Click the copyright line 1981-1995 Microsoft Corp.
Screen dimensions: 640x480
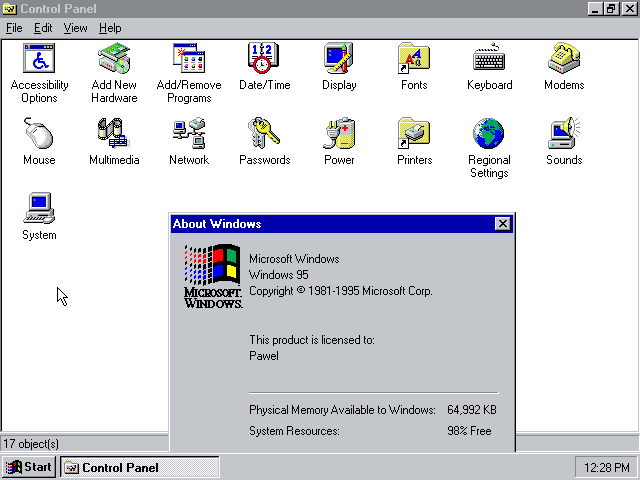pos(341,291)
